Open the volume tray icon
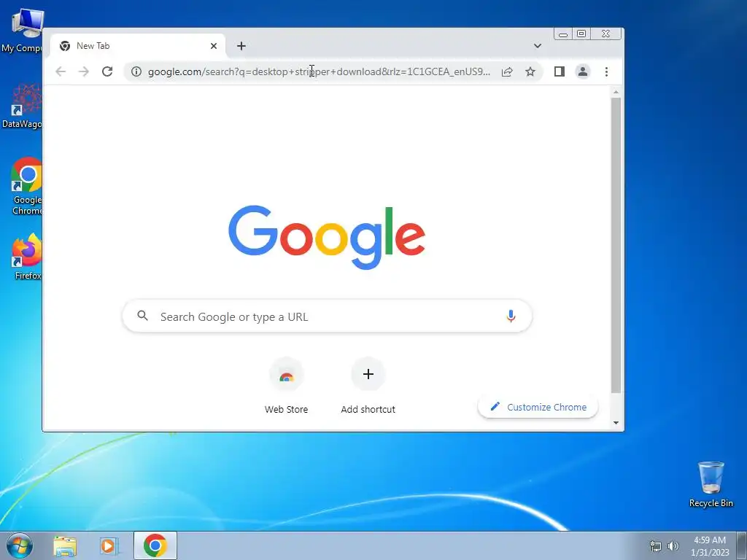 pos(673,546)
